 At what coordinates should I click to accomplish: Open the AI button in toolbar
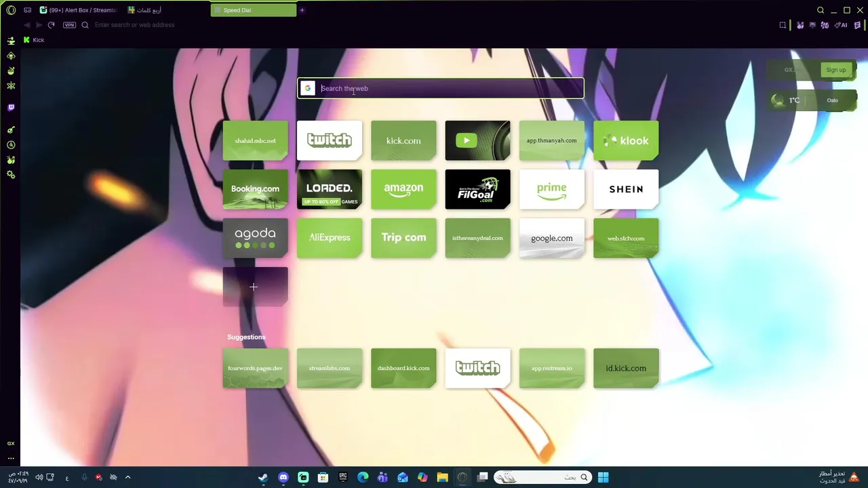(x=842, y=25)
